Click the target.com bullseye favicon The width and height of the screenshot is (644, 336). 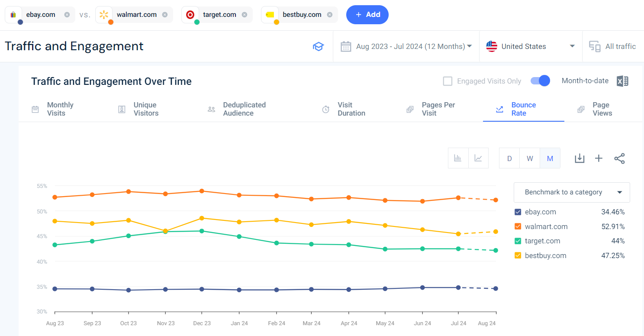[x=190, y=15]
